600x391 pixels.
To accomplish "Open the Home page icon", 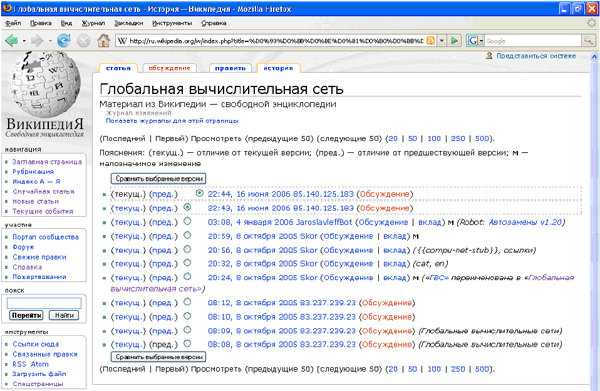I will click(x=103, y=40).
